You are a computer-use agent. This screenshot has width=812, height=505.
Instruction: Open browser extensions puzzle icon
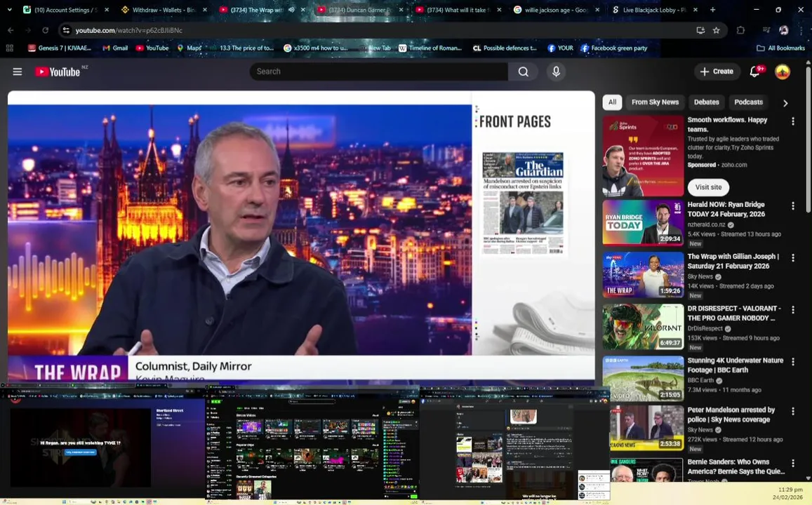pyautogui.click(x=740, y=31)
